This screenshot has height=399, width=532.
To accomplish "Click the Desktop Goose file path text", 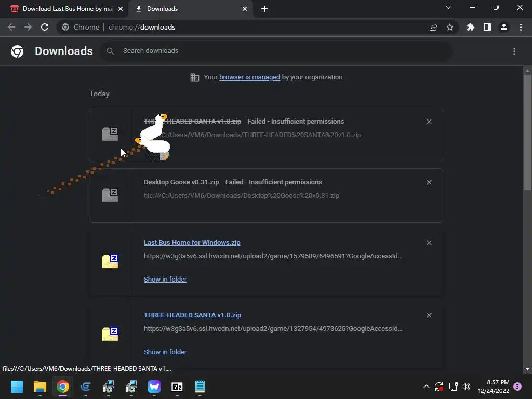I will [241, 196].
